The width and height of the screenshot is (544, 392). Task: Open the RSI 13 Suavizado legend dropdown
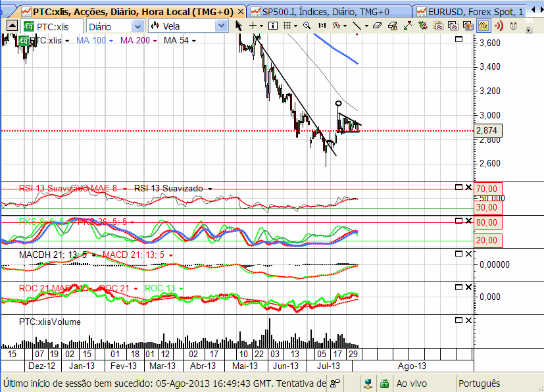(210, 189)
